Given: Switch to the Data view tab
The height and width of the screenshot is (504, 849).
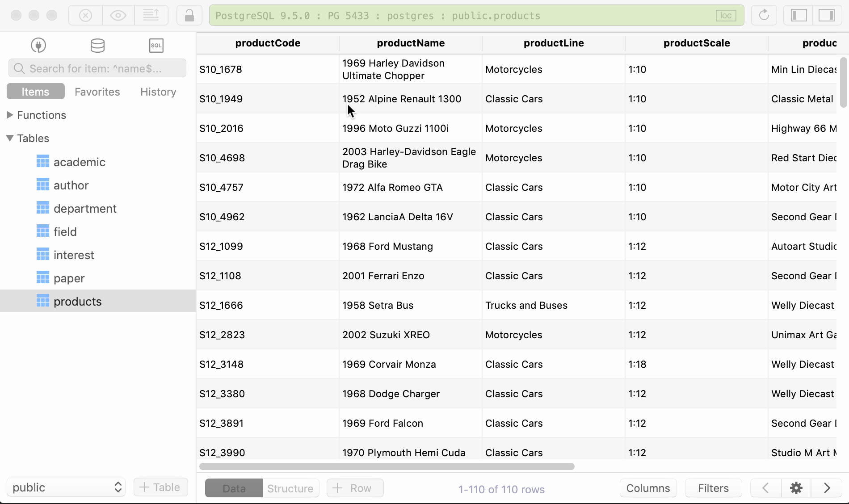Looking at the screenshot, I should coord(234,488).
